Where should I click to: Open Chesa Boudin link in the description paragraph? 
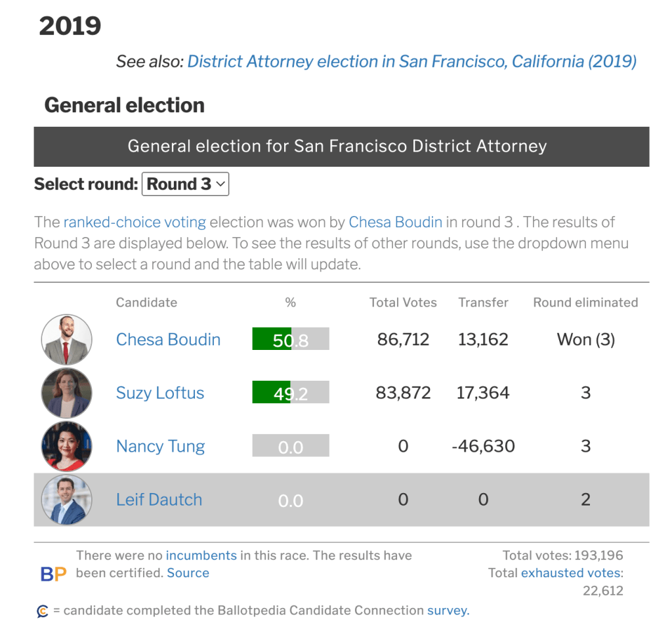pos(395,222)
